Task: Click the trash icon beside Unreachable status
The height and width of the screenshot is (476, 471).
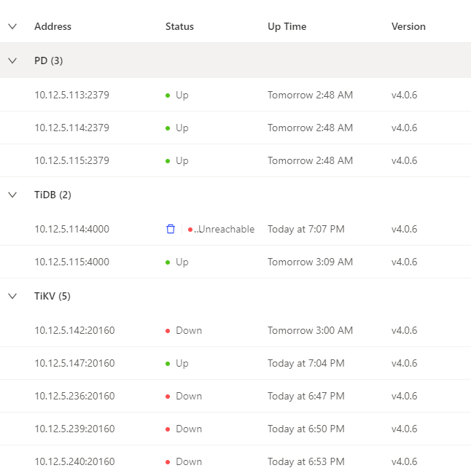Action: (171, 229)
